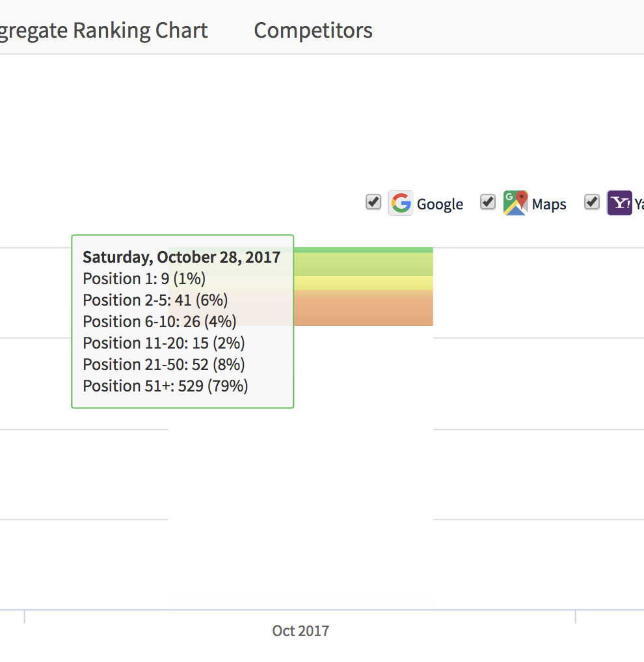Click the Google Maps icon

[515, 204]
